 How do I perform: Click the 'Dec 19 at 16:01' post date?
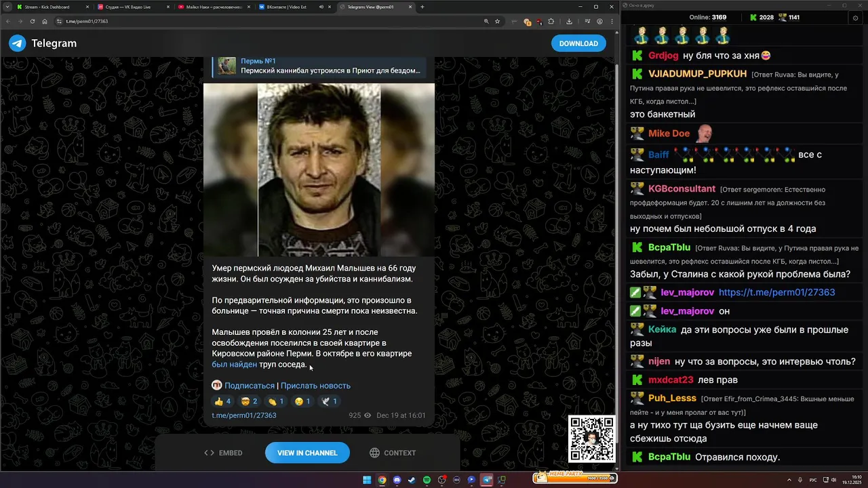click(401, 415)
